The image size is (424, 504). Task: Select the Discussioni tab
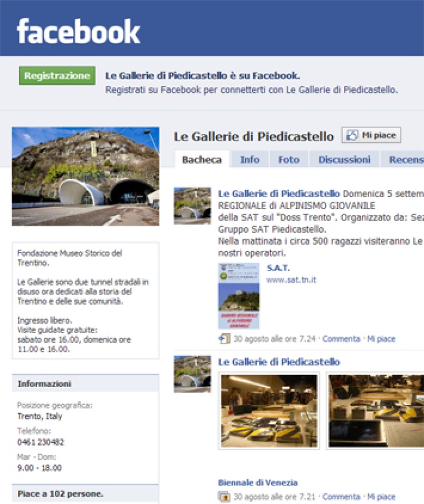tap(344, 160)
